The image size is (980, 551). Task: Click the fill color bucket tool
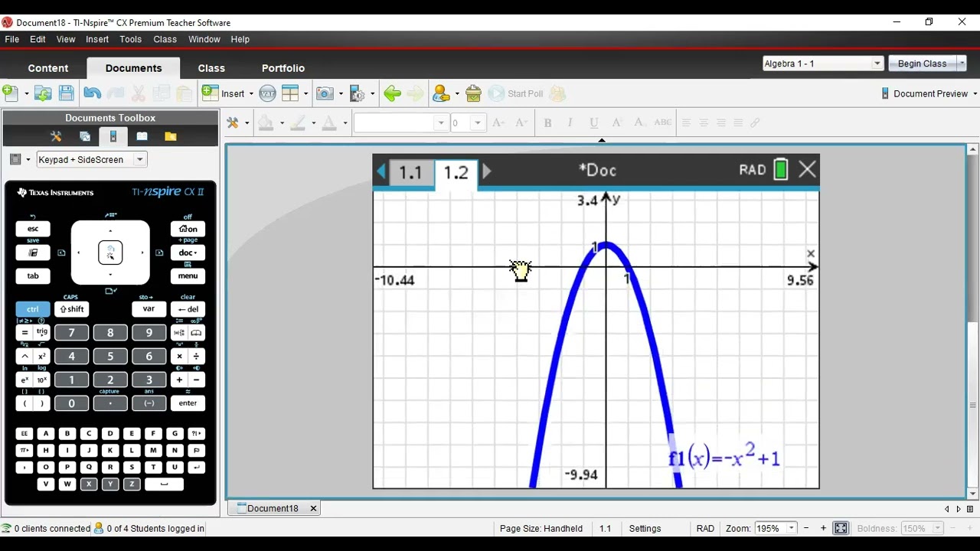(266, 122)
